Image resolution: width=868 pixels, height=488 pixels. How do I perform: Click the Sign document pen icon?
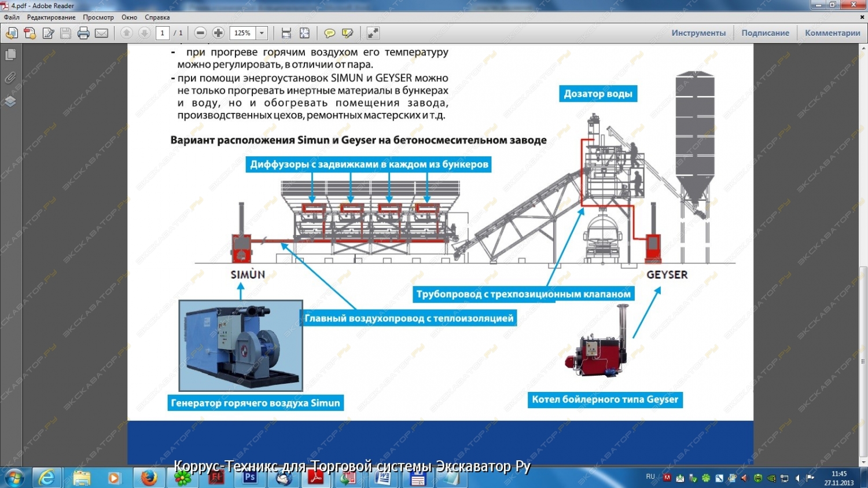(x=49, y=33)
